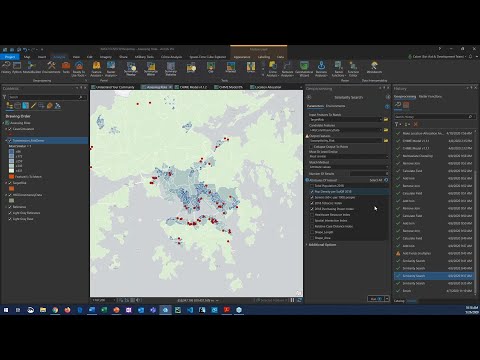Image resolution: width=480 pixels, height=360 pixels.
Task: Check Total Population 2018 attribute
Action: pyautogui.click(x=312, y=186)
